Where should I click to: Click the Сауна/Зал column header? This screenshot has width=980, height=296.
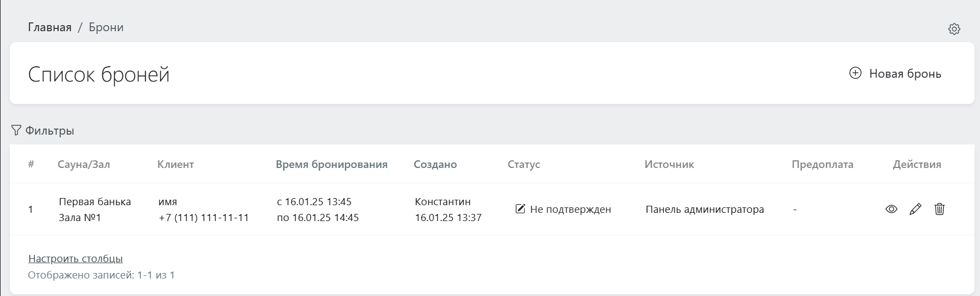click(x=84, y=164)
